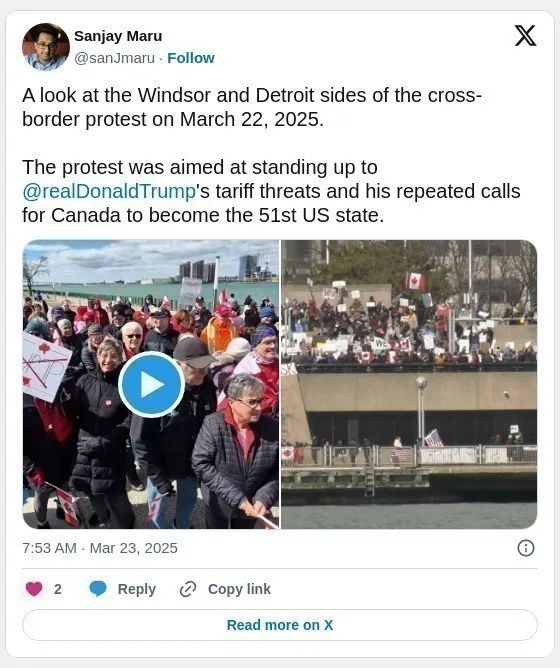Click the Copy link label
The height and width of the screenshot is (668, 560).
point(239,589)
